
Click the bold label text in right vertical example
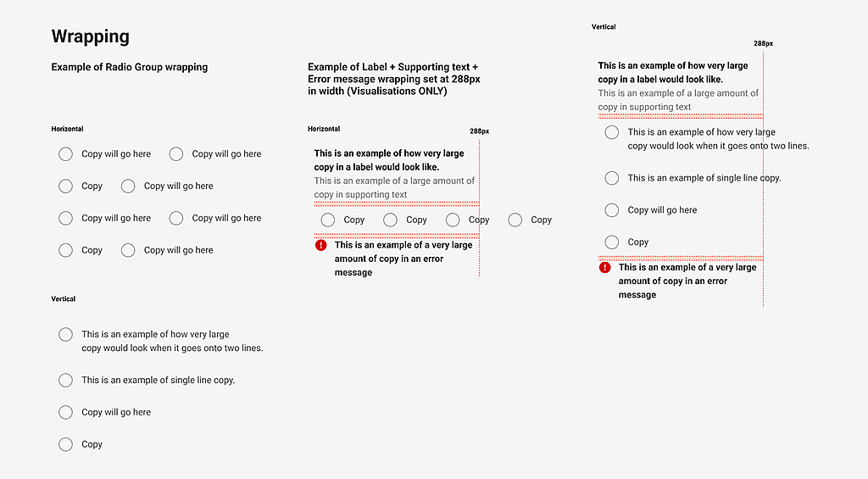pos(672,72)
